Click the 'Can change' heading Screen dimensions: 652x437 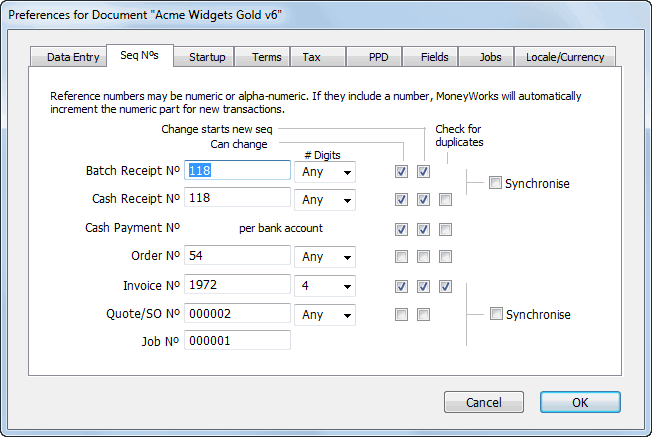coord(239,144)
